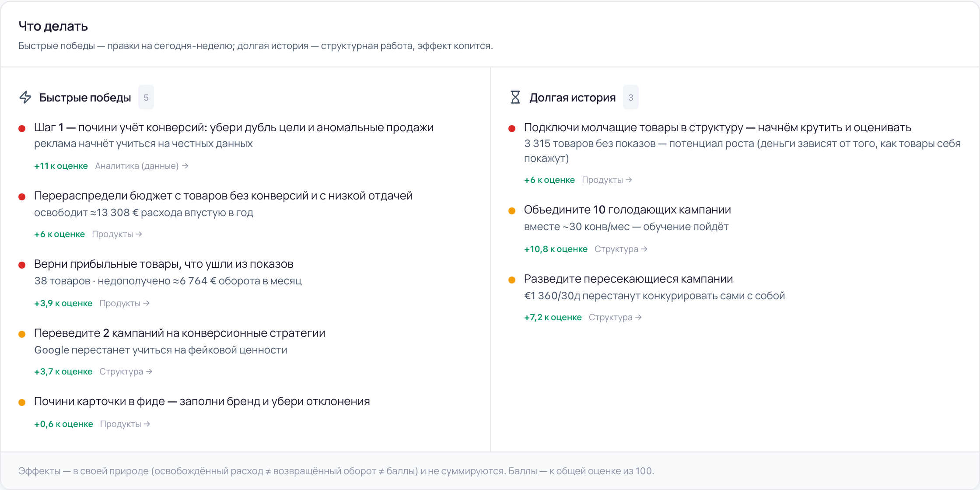
Task: Click the hourglass icon beside Долгая история
Action: [515, 97]
